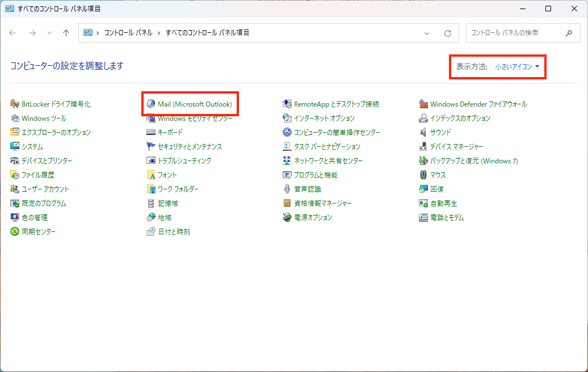Click the サウンド speaker icon
This screenshot has height=372, width=588.
coord(423,133)
